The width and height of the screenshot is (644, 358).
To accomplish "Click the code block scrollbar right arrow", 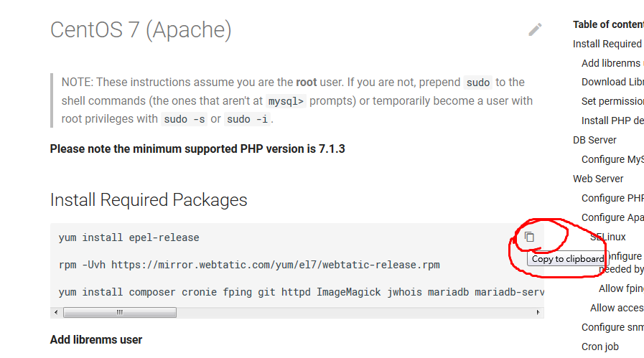I will pos(538,313).
